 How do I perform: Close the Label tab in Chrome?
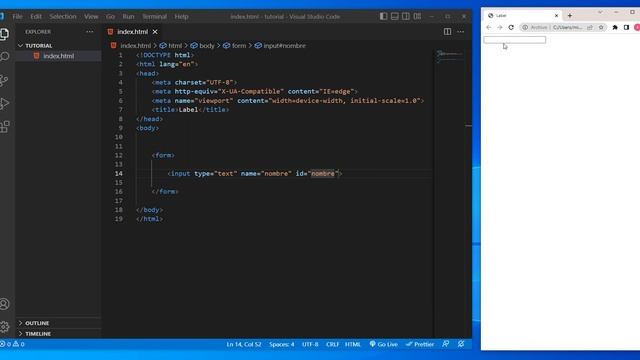[x=556, y=16]
